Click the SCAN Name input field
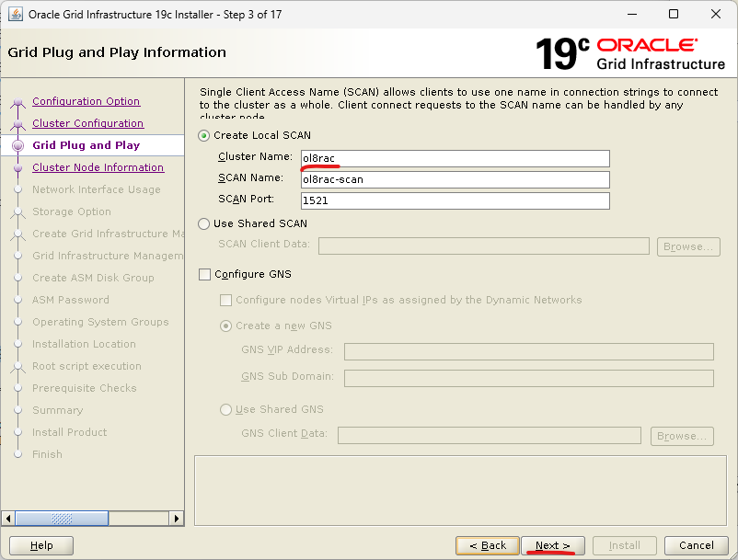The width and height of the screenshot is (738, 560). [455, 179]
